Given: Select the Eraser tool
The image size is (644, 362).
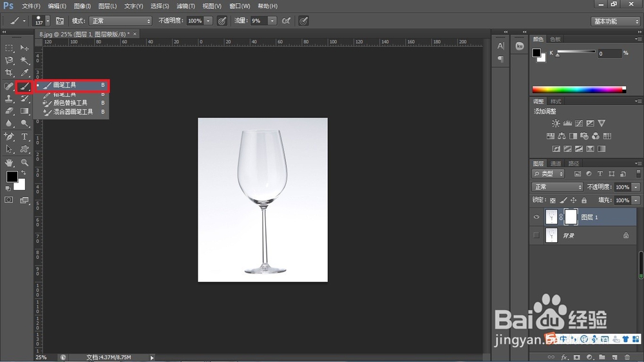Looking at the screenshot, I should coord(9,111).
